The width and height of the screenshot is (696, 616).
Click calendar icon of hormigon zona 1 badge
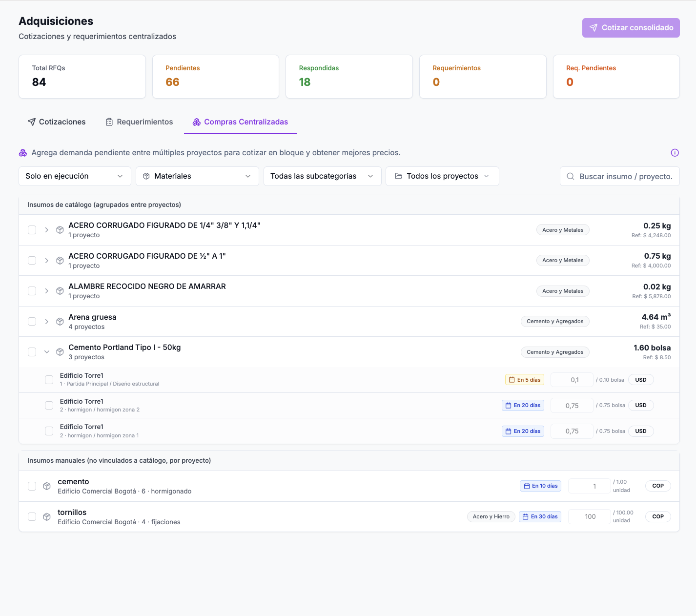(509, 431)
